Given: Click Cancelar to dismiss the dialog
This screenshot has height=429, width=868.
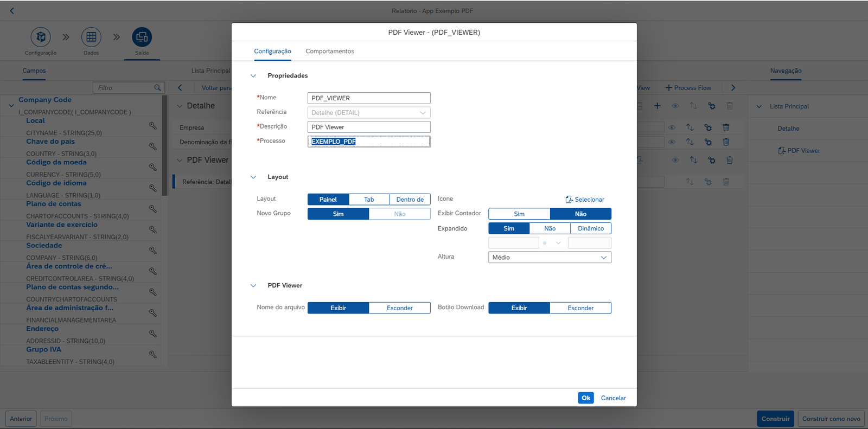Looking at the screenshot, I should [614, 398].
